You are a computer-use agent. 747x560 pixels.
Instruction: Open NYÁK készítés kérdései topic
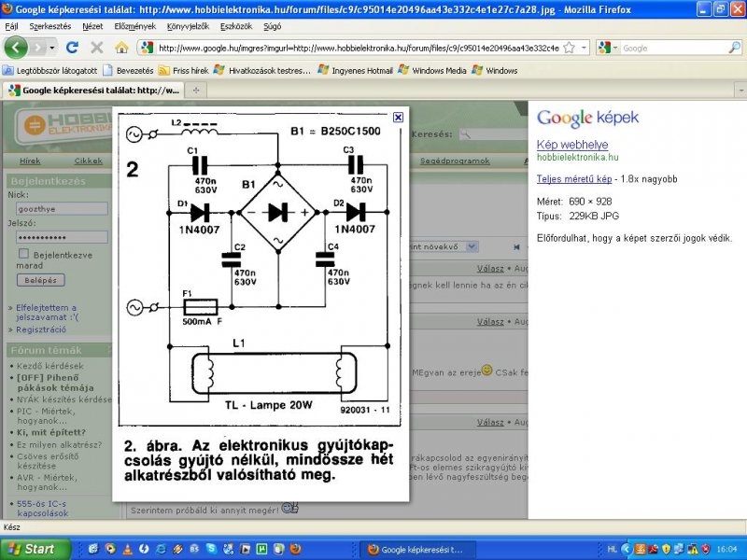[63, 399]
